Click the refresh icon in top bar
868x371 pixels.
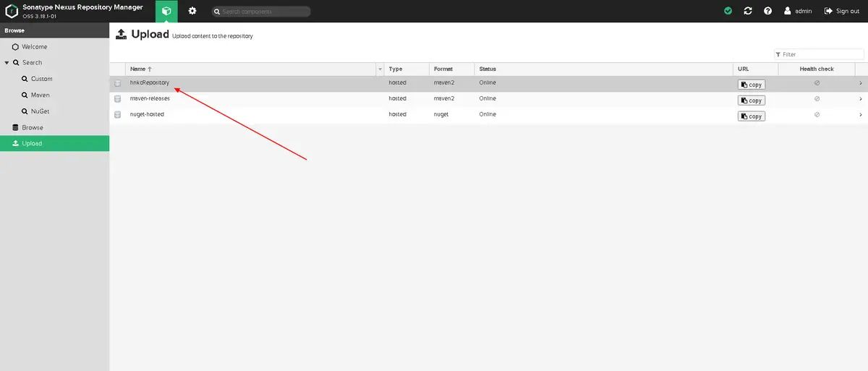pos(748,11)
